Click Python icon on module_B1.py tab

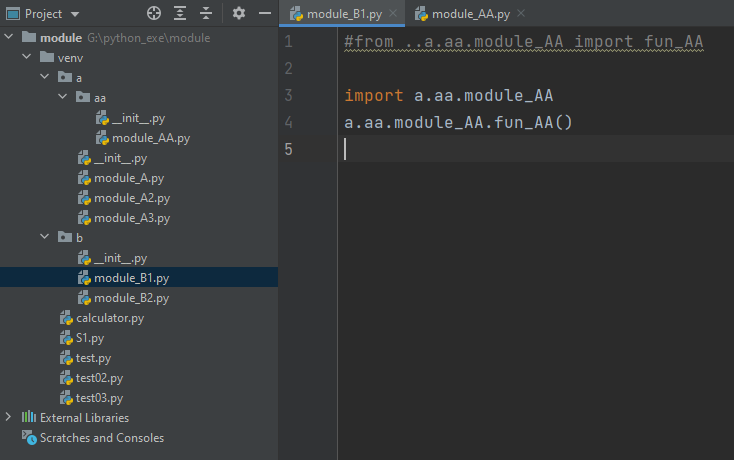296,14
